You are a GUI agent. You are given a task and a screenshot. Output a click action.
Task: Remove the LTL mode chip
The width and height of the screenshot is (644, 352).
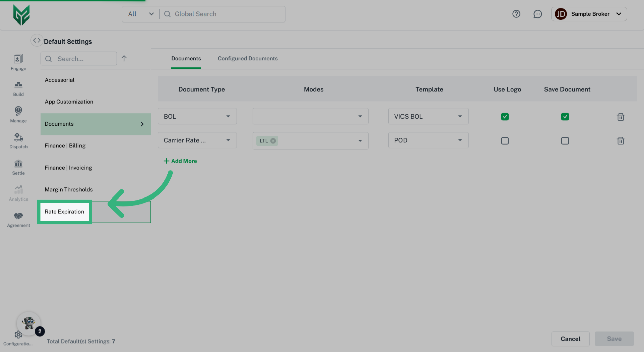(273, 141)
